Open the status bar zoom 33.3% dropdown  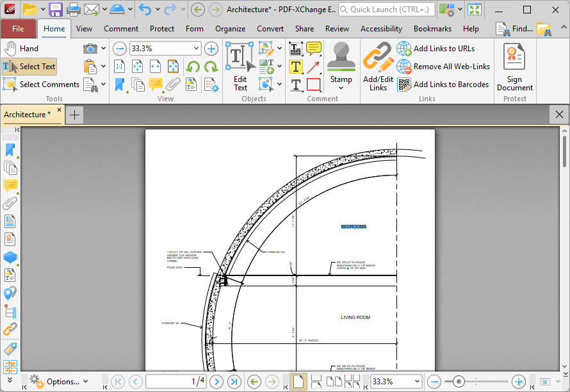417,382
